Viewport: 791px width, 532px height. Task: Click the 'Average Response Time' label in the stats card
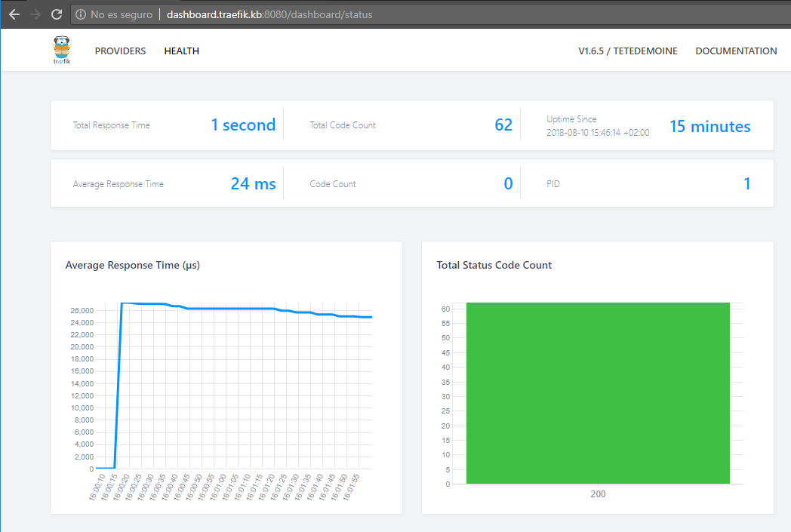coord(118,184)
